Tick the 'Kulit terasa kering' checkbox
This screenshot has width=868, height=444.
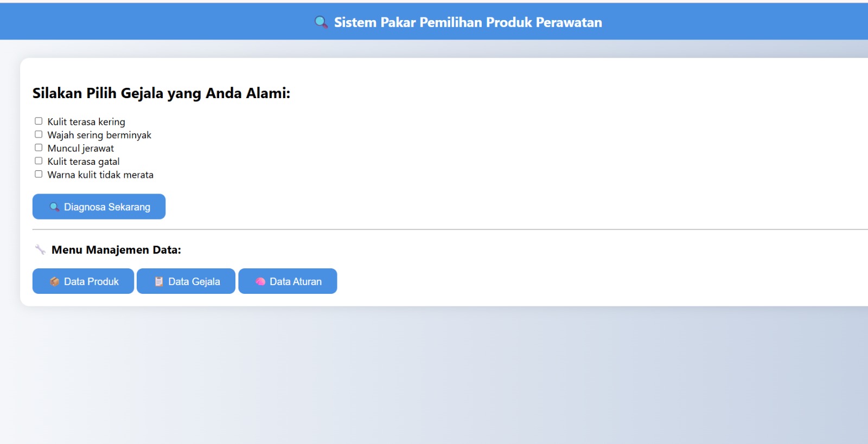coord(39,121)
